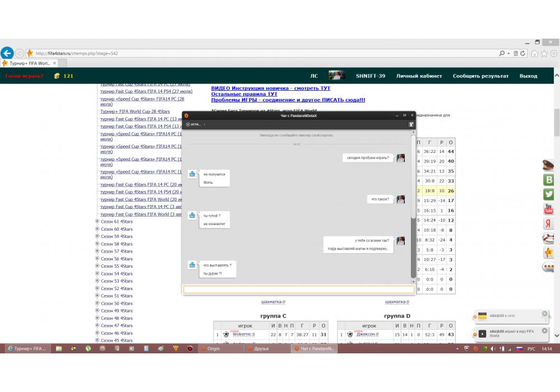Screen dimensions: 560x392
Task: Dismiss the 'sibirjk88 играет в игру' notification
Action: [545, 330]
